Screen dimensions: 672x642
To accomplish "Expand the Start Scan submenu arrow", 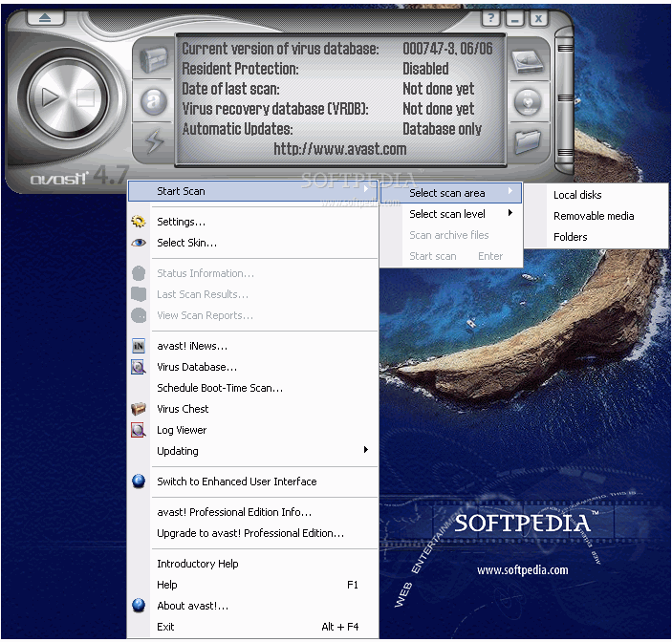I will (x=365, y=189).
